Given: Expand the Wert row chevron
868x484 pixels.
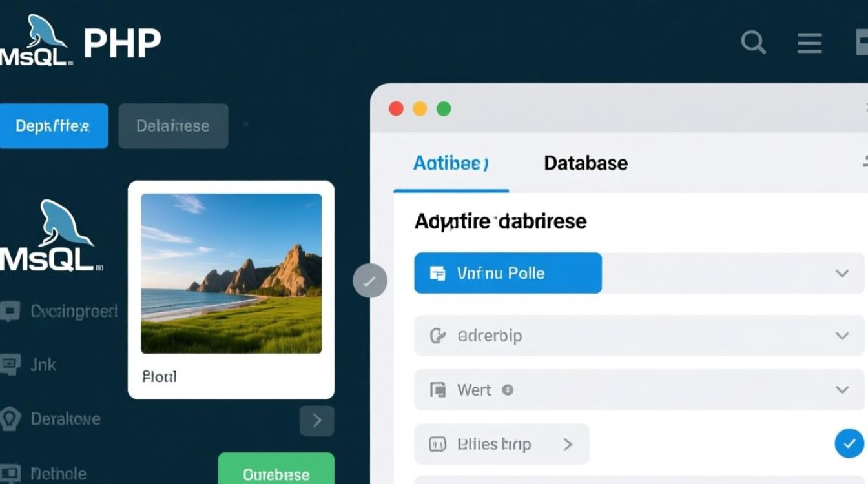Looking at the screenshot, I should point(842,390).
